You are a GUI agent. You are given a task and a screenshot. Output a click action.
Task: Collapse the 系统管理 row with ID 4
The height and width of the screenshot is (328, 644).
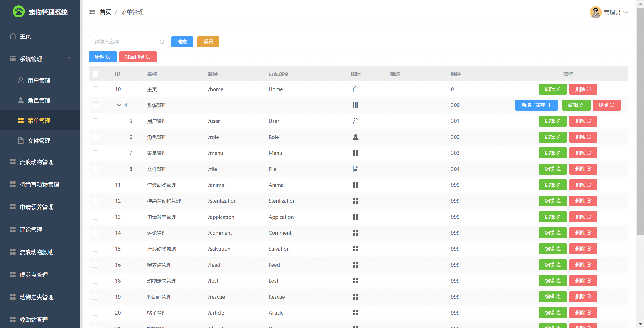click(119, 105)
